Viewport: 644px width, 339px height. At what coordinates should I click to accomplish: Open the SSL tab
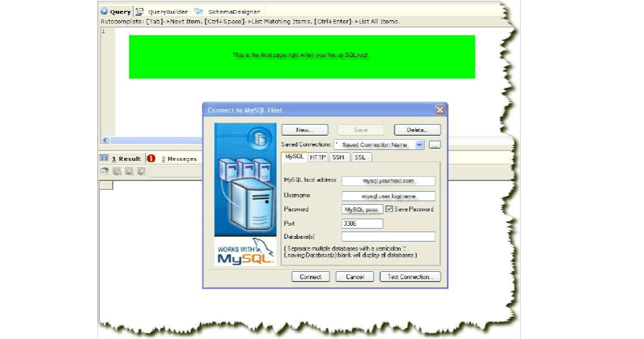361,157
